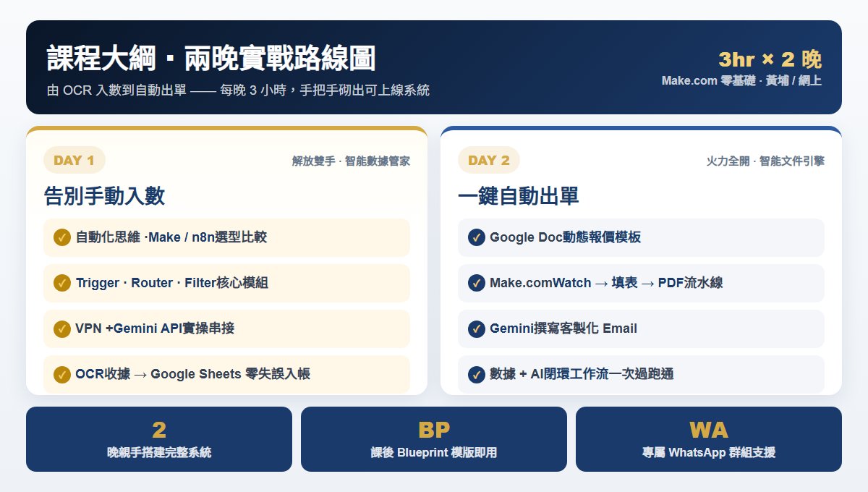868x492 pixels.
Task: Select the DAY 1 badge
Action: pyautogui.click(x=75, y=160)
